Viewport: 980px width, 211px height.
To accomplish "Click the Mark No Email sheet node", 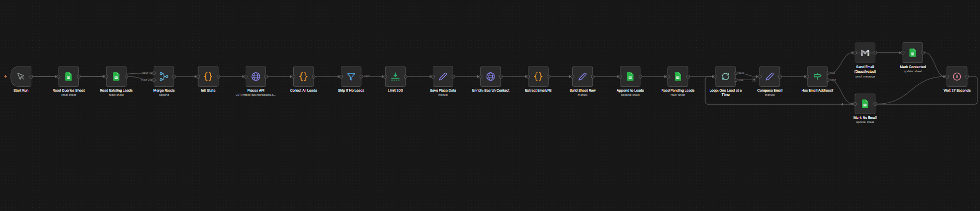I will pyautogui.click(x=865, y=104).
